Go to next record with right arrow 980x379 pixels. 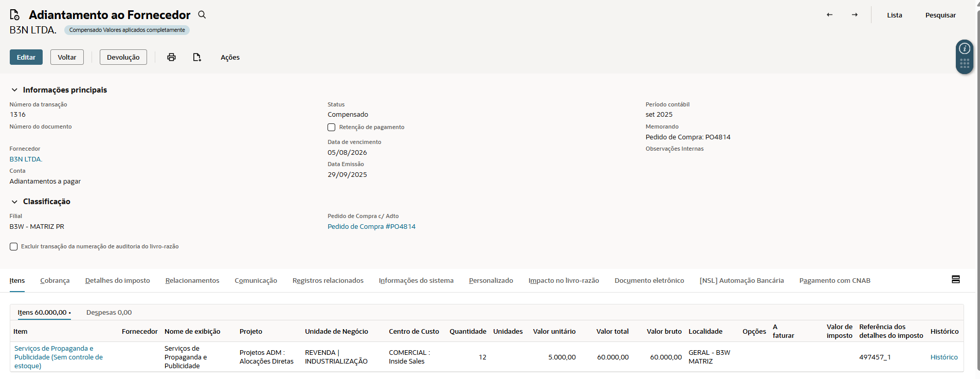click(x=855, y=15)
